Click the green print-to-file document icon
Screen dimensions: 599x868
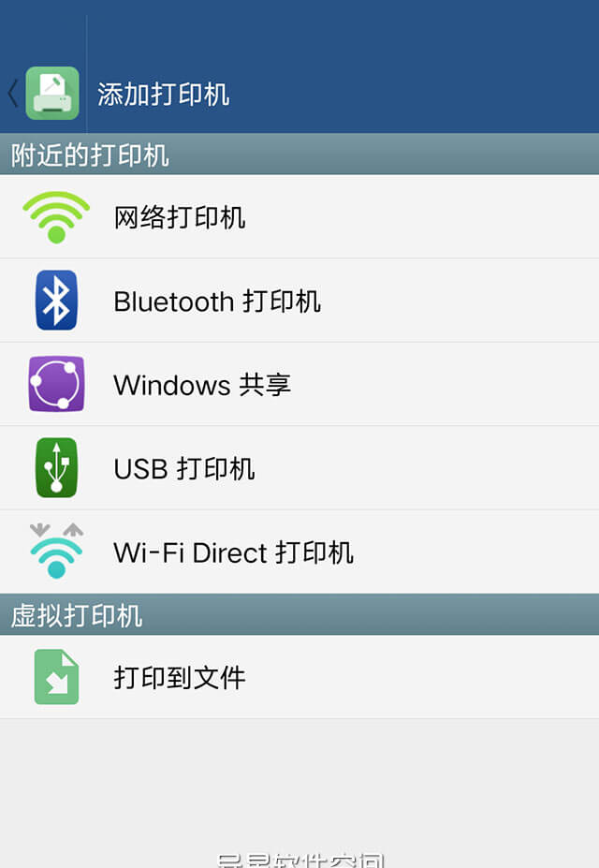56,677
